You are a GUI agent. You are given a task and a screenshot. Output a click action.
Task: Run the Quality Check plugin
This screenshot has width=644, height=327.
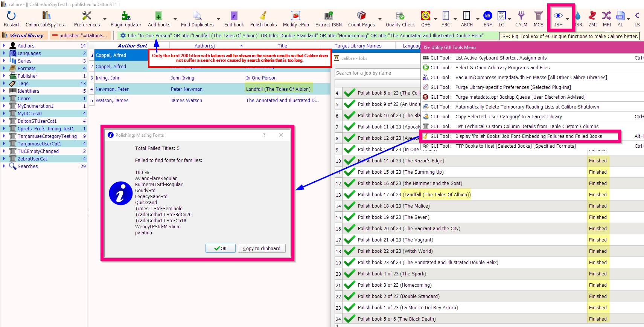[x=400, y=15]
